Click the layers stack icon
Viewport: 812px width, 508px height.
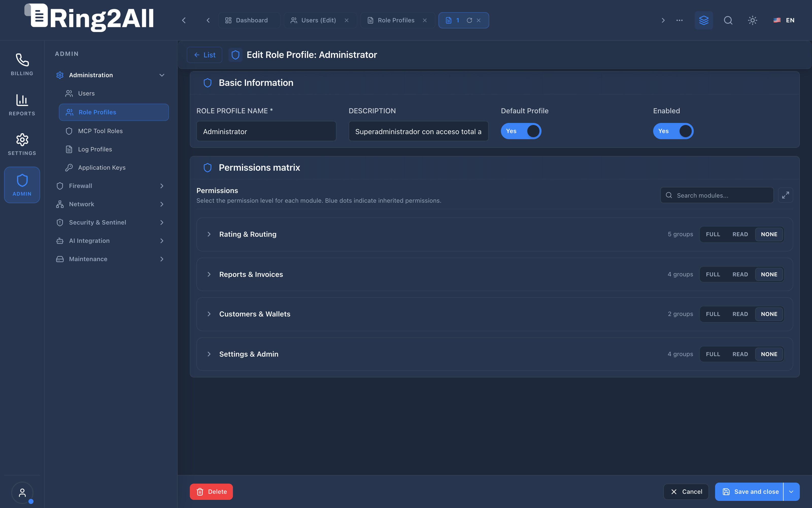click(x=704, y=20)
